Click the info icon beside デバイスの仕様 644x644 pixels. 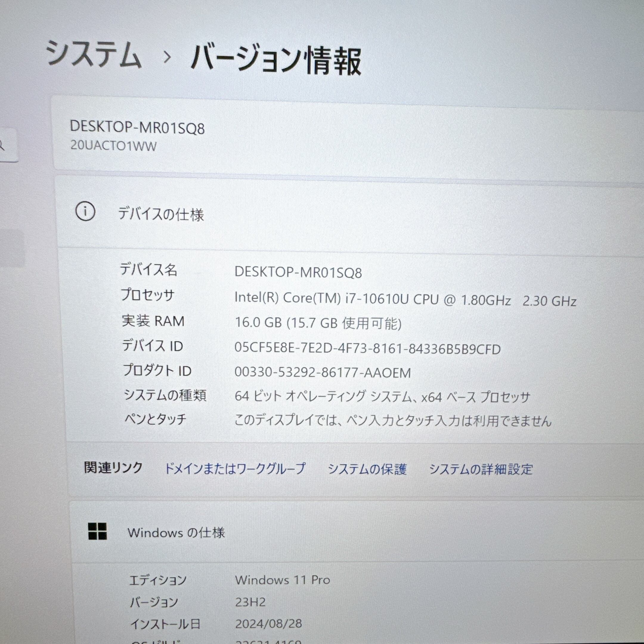coord(85,211)
